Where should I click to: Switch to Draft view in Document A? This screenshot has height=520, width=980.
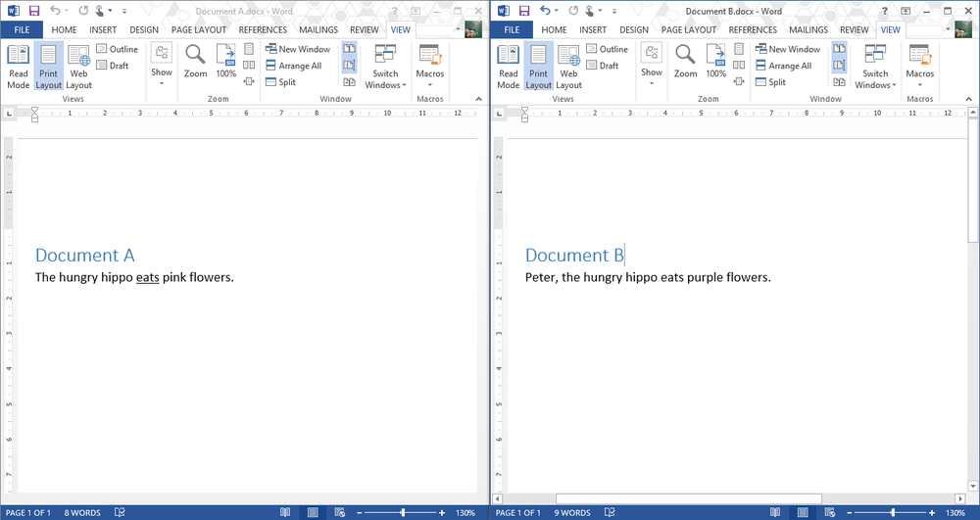pyautogui.click(x=113, y=65)
